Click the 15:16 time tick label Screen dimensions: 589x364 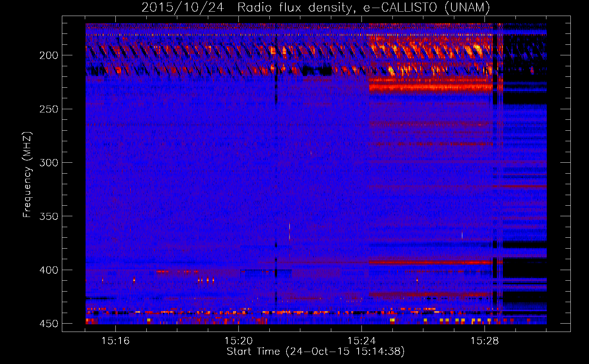(x=115, y=341)
